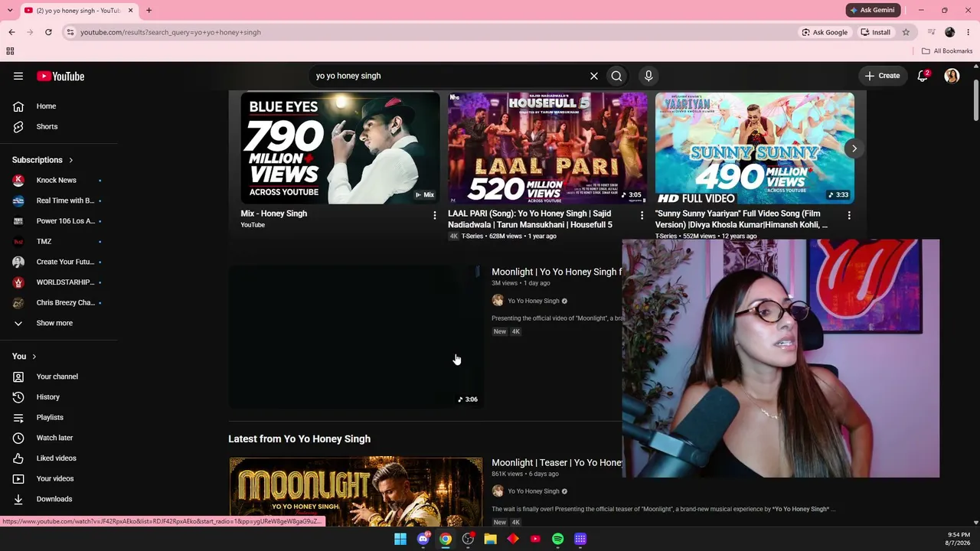980x551 pixels.
Task: Click Ask Google in the address bar
Action: [825, 32]
